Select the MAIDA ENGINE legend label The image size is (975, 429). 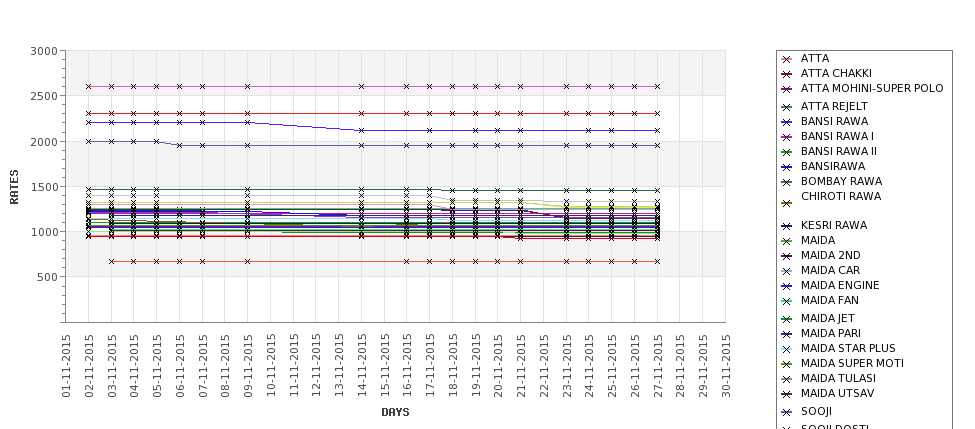point(840,285)
